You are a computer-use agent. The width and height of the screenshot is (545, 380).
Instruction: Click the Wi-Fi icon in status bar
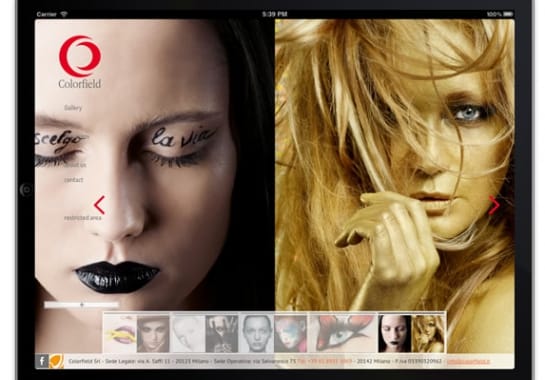64,14
